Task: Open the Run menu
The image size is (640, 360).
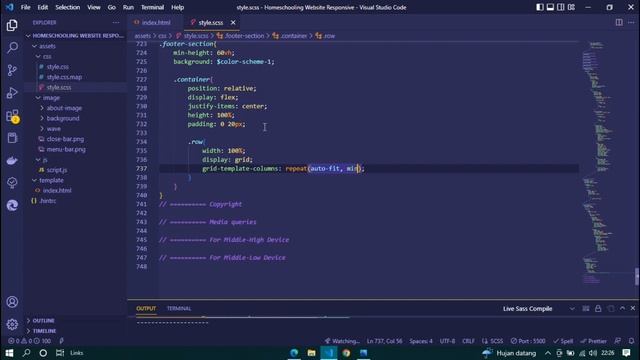Action: point(128,7)
